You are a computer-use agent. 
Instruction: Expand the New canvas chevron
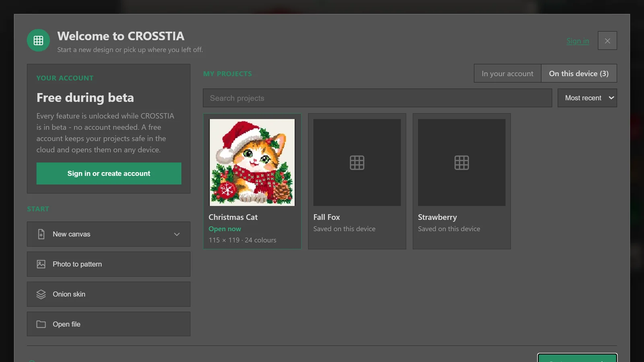[177, 234]
